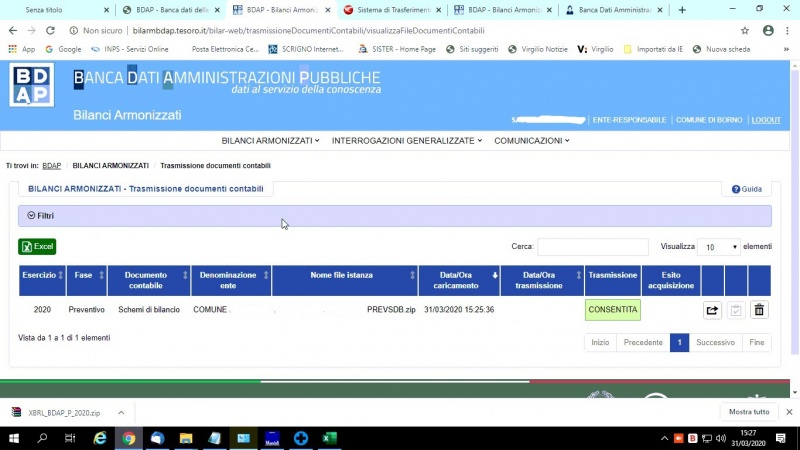Click the BILANCI ARMONIZZATI breadcrumb
800x450 pixels.
click(111, 166)
